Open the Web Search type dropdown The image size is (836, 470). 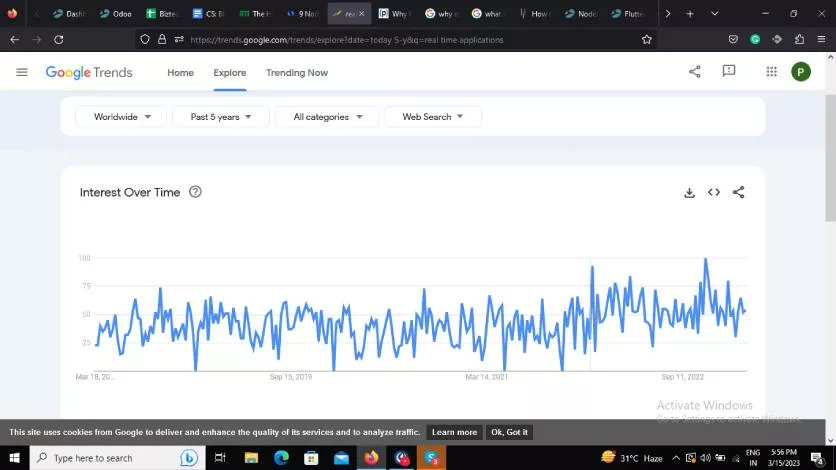click(432, 117)
